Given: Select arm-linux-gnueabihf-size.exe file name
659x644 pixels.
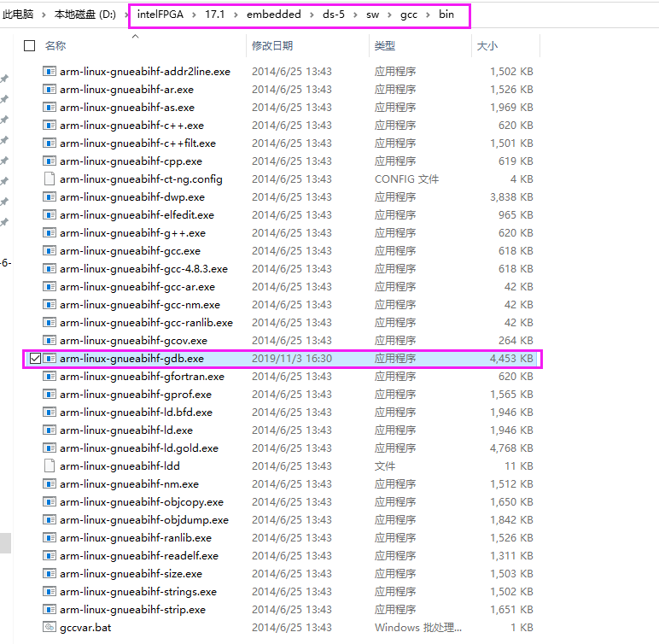Looking at the screenshot, I should [x=131, y=574].
